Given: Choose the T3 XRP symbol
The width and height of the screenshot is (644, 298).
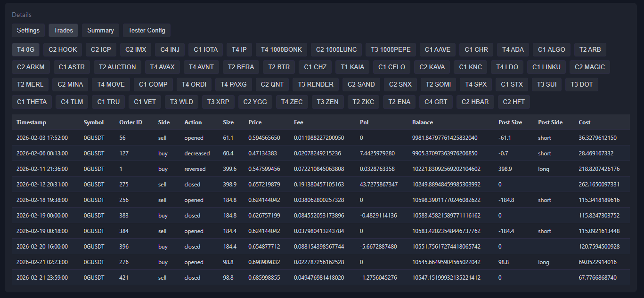Looking at the screenshot, I should click(218, 102).
